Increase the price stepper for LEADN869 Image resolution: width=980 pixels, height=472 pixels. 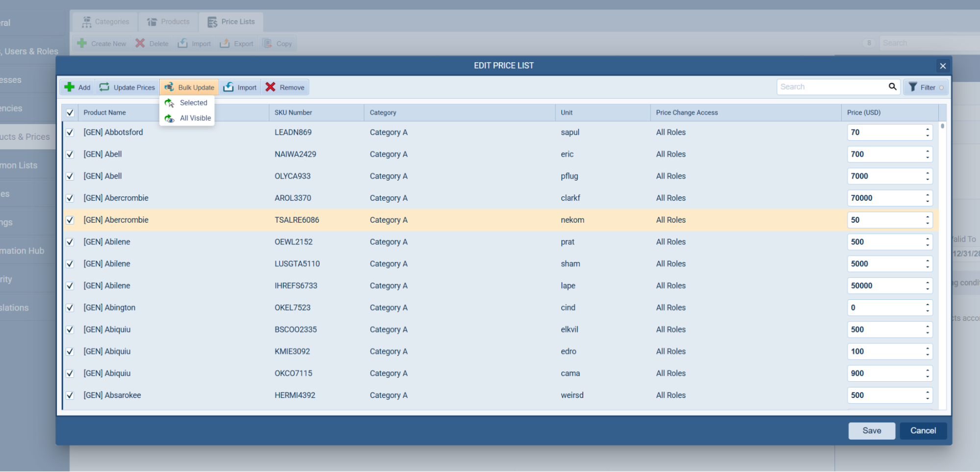tap(927, 129)
